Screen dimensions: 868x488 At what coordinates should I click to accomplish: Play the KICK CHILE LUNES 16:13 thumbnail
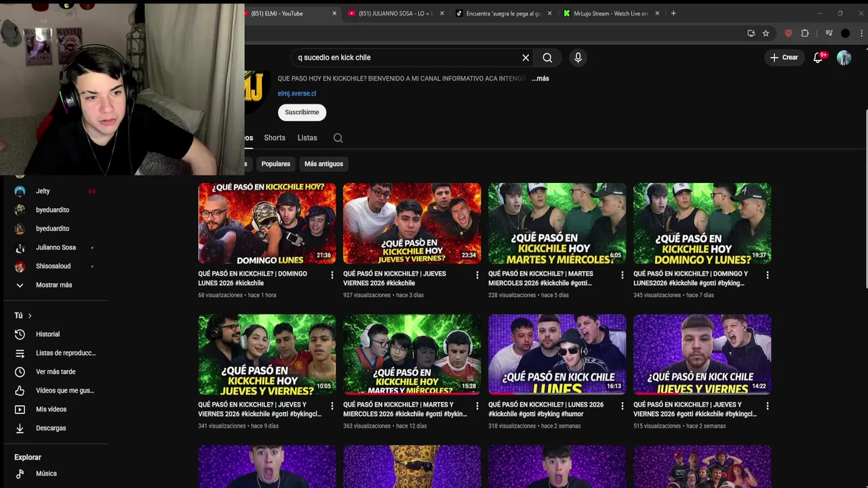557,354
